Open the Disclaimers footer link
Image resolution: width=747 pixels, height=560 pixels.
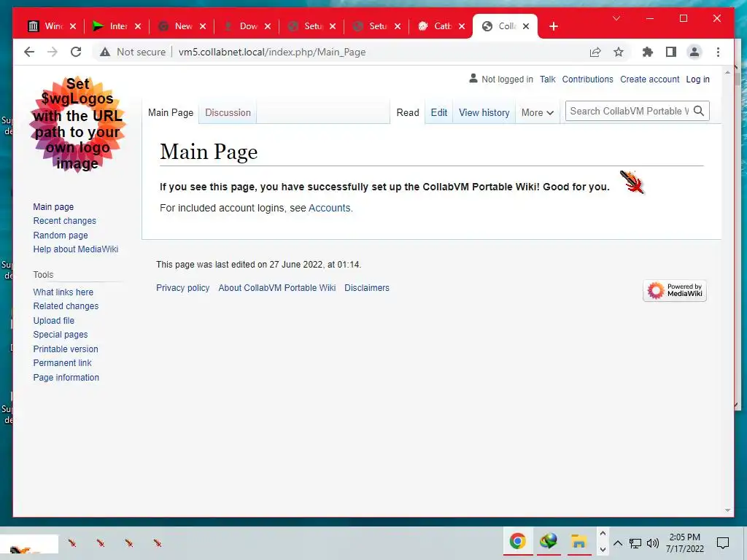click(367, 288)
